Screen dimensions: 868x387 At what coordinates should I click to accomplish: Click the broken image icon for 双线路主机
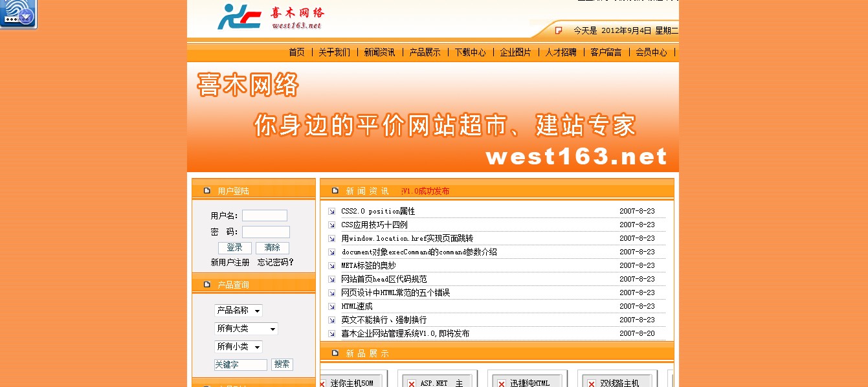click(591, 383)
